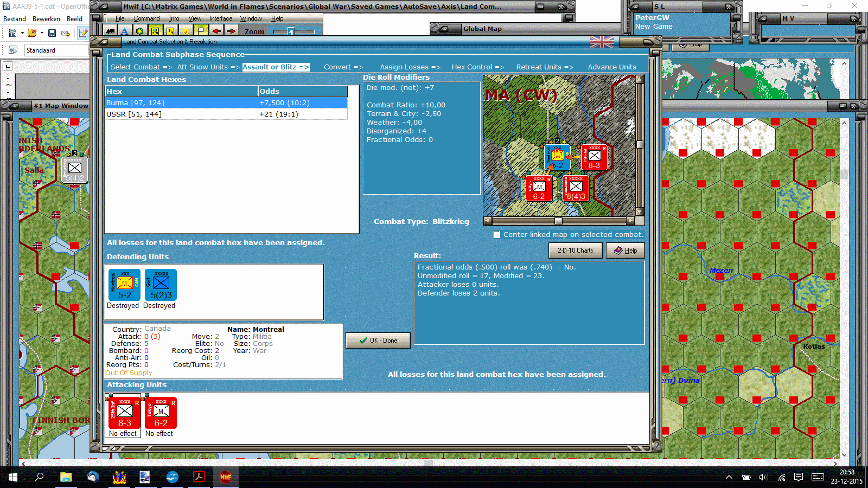Open OpenOffice new document dropdown arrow
Image resolution: width=868 pixels, height=488 pixels.
[22, 33]
